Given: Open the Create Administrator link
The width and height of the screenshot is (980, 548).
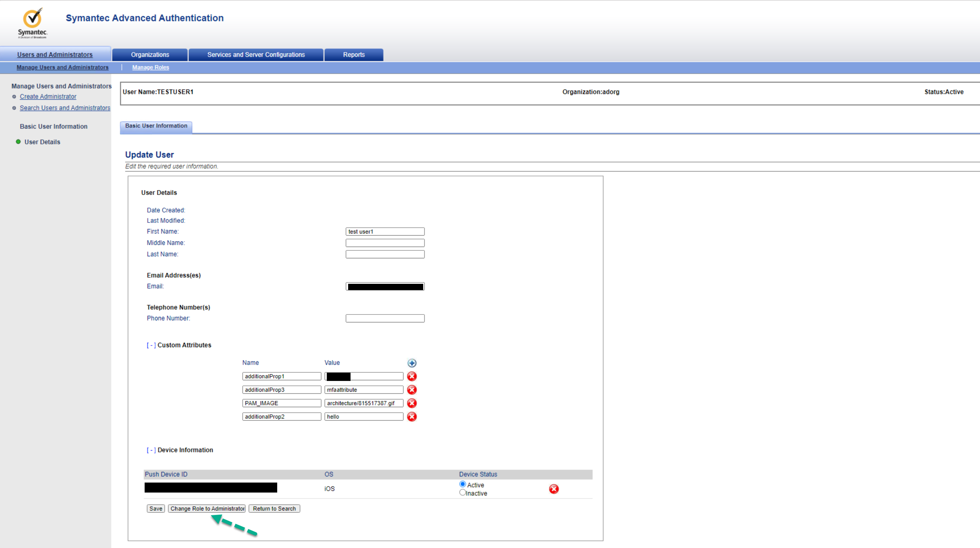Looking at the screenshot, I should click(48, 97).
